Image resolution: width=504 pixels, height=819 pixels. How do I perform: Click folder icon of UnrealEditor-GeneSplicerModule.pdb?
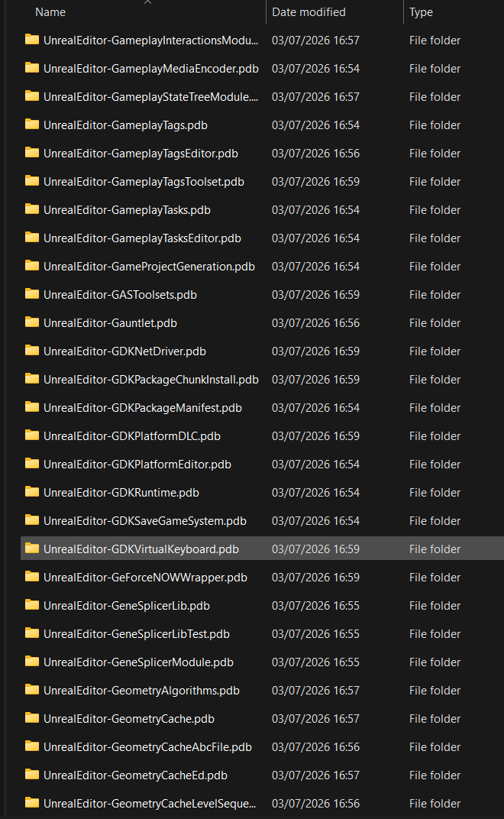(x=32, y=660)
